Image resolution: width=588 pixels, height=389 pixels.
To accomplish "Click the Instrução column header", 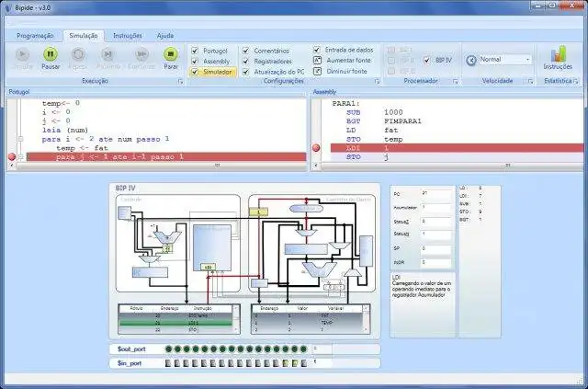I will pos(203,308).
